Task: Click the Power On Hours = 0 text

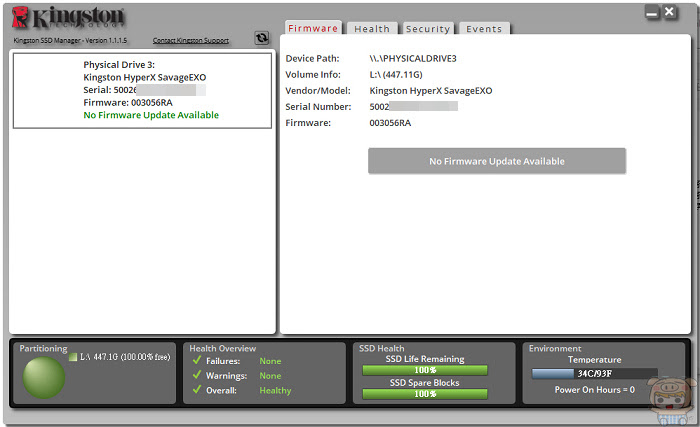Action: (x=595, y=389)
